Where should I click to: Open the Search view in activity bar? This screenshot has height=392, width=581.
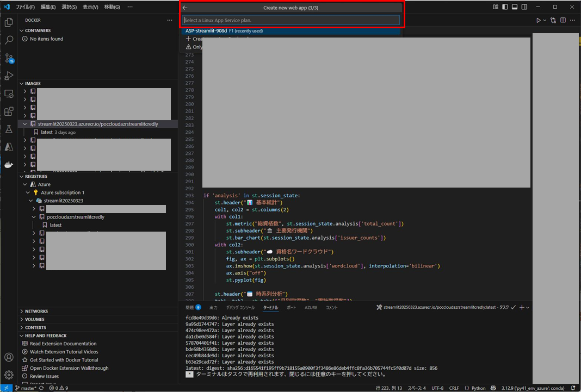click(x=9, y=40)
